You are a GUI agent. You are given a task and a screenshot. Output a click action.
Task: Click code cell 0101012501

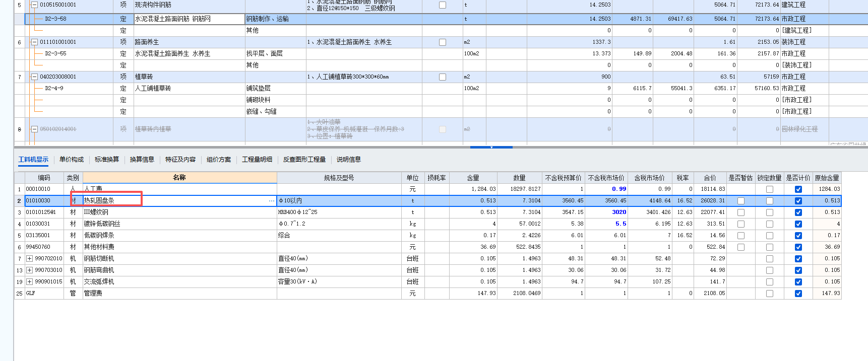[44, 212]
